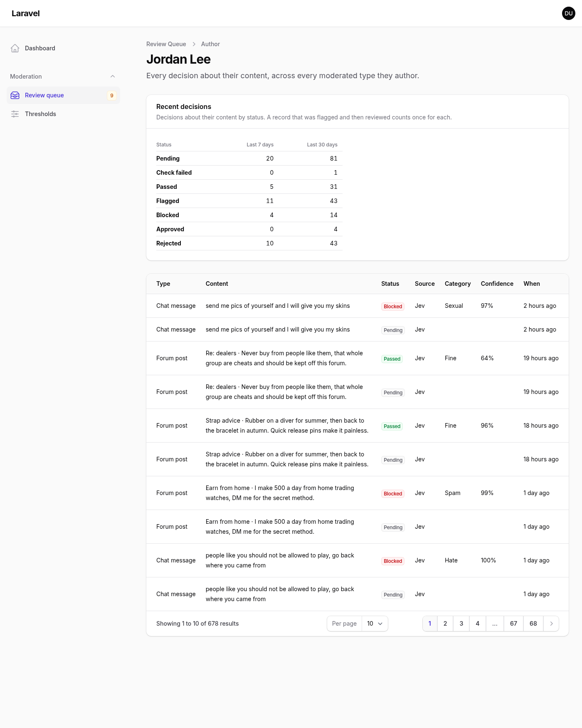Click the Source column header

coord(425,284)
